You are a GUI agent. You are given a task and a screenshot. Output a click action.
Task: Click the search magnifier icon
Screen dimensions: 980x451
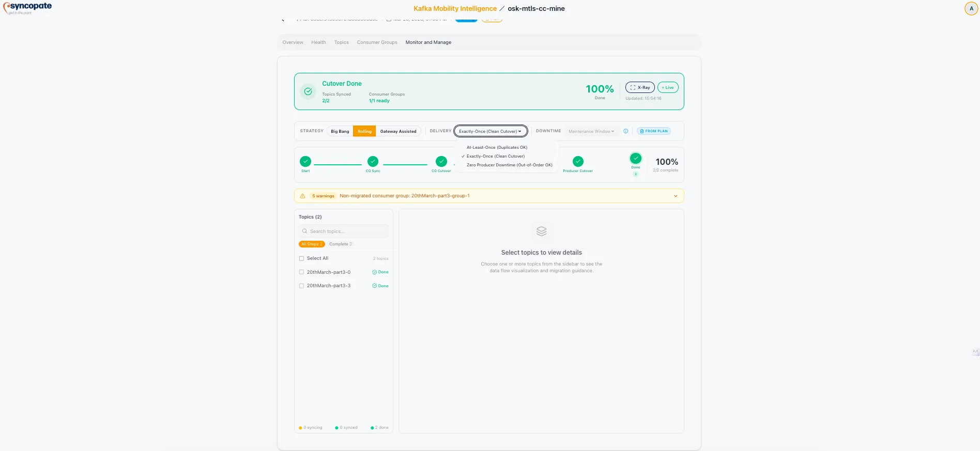[x=304, y=231]
